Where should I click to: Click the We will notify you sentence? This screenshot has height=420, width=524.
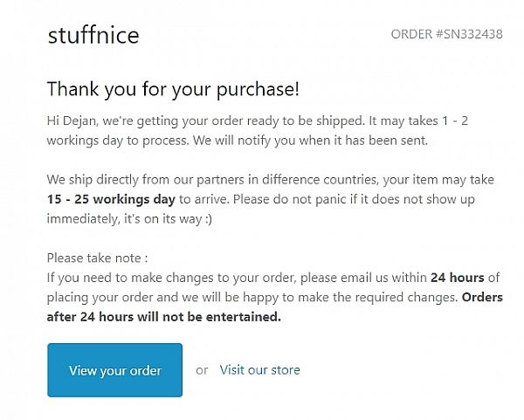(x=310, y=141)
